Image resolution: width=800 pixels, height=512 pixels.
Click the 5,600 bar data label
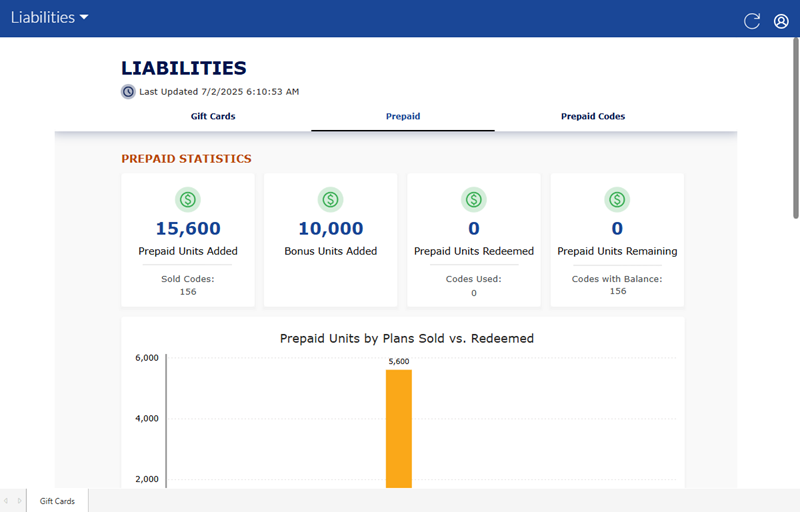(398, 362)
